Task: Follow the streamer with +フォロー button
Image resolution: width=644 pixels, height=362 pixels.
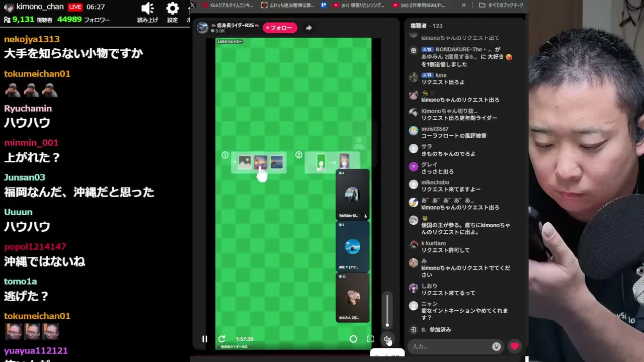Action: 279,28
